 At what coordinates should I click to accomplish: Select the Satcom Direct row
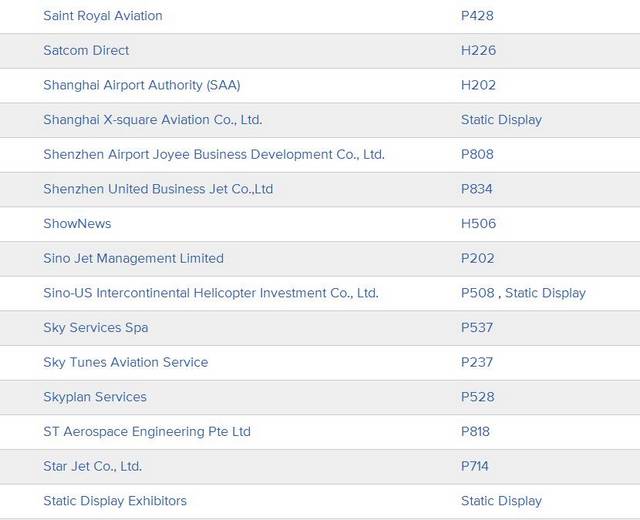point(86,50)
